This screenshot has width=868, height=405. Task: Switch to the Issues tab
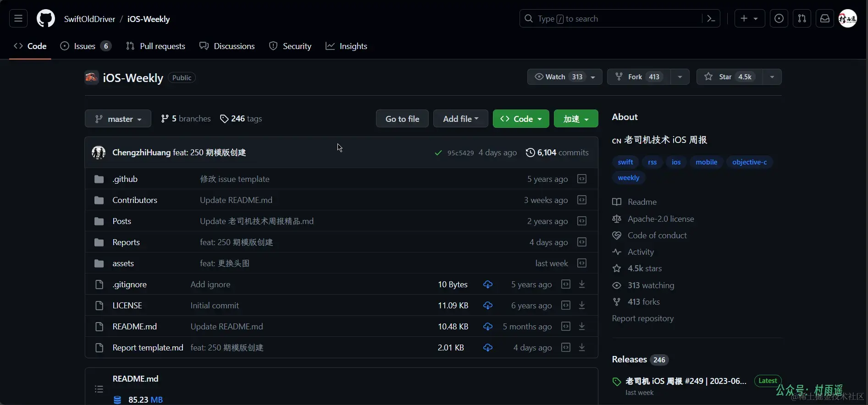tap(86, 46)
